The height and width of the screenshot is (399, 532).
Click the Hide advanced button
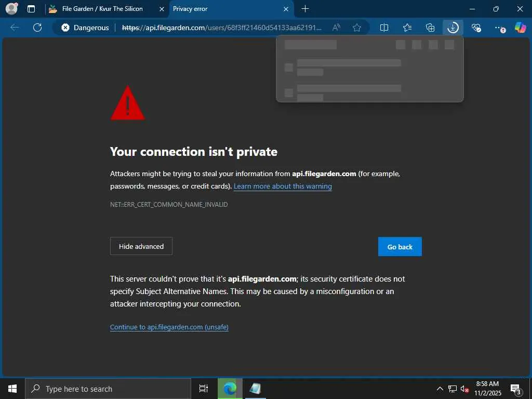[141, 246]
